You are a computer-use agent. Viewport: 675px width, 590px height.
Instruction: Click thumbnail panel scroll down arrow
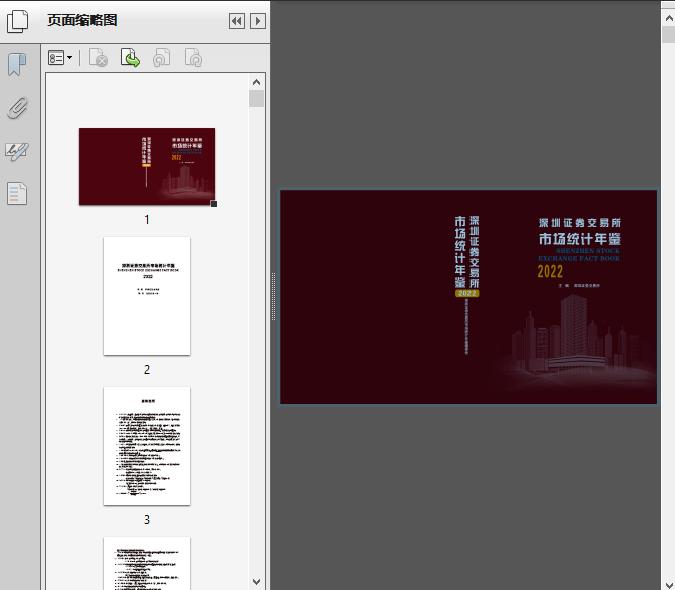[x=257, y=582]
